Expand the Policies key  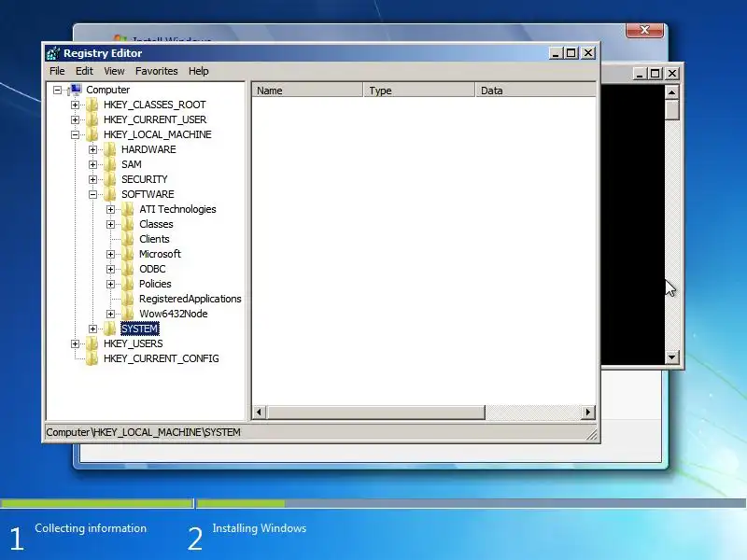point(110,285)
